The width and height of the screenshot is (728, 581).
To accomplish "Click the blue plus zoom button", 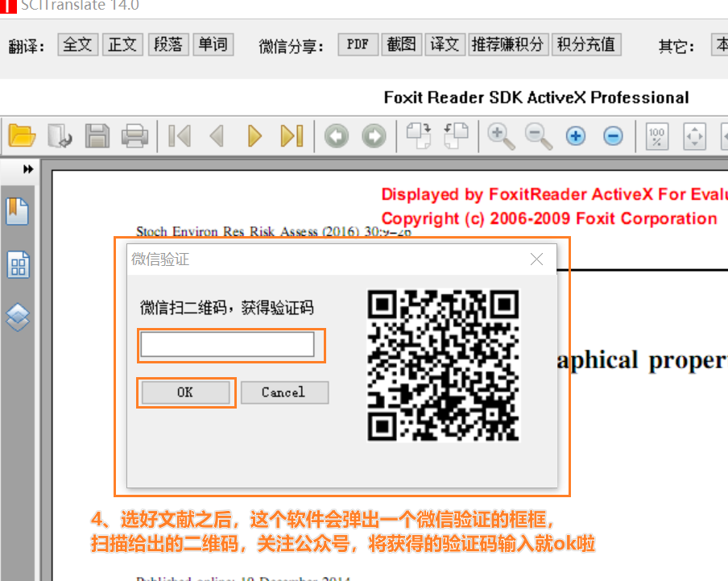I will 576,136.
